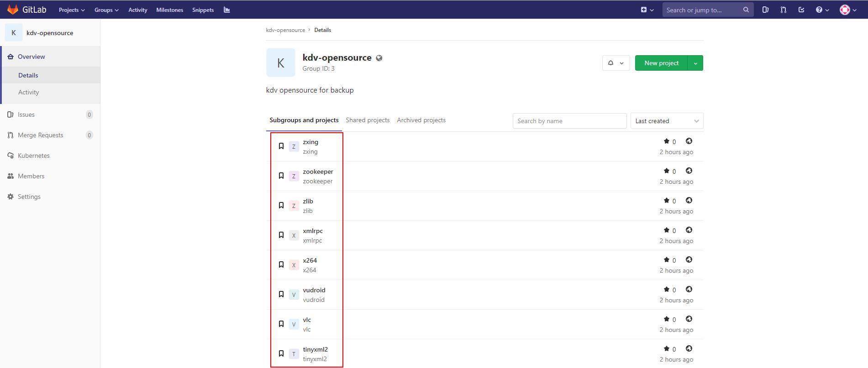Go to Milestones in top navbar
Screen dimensions: 868x368
tap(169, 10)
